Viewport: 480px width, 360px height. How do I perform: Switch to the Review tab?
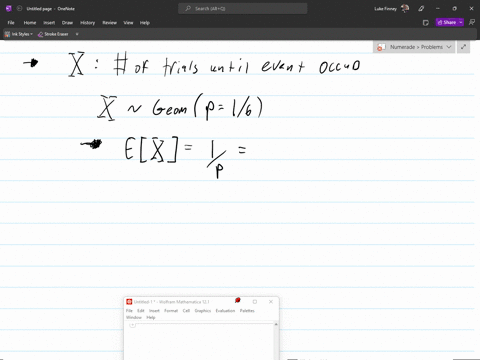[x=109, y=23]
